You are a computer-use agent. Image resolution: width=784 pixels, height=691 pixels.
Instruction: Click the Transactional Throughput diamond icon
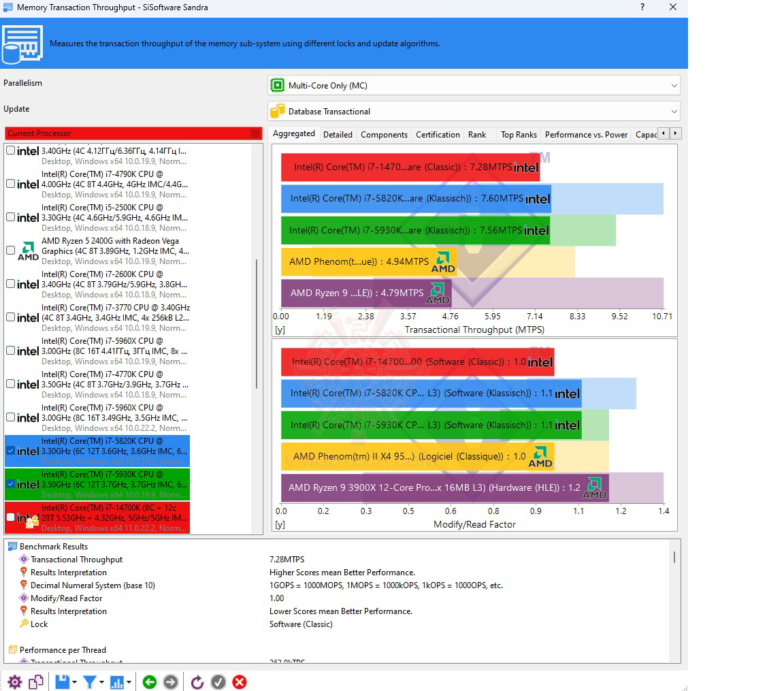(24, 559)
